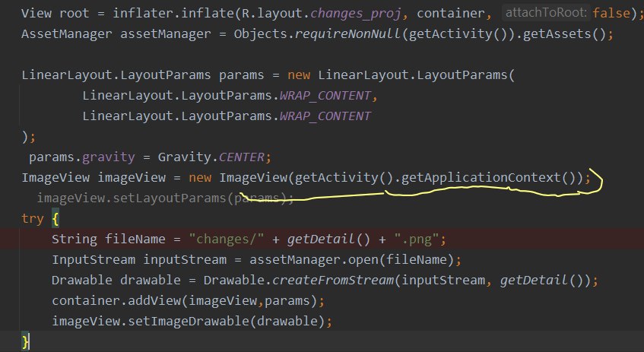This screenshot has width=644, height=352.
Task: Click the highlighted closing brace at bottom
Action: (x=25, y=341)
